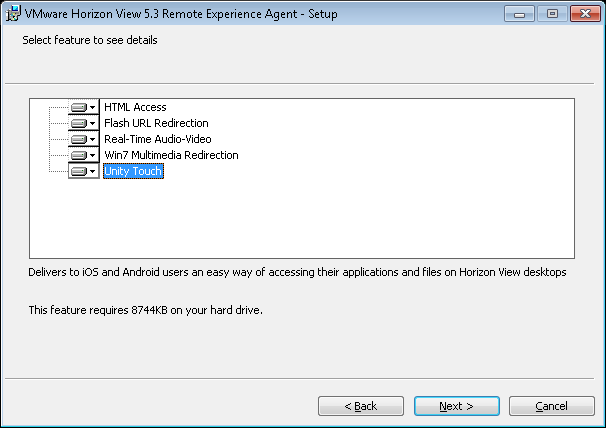
Task: Select the HTML Access feature label
Action: (x=135, y=107)
